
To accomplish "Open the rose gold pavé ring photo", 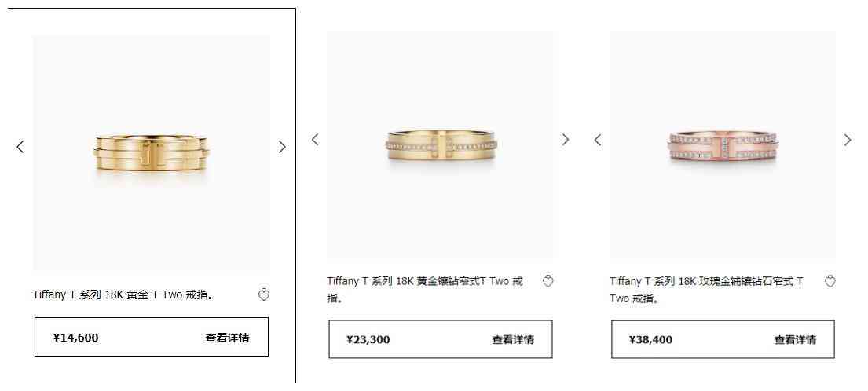I will tap(723, 145).
